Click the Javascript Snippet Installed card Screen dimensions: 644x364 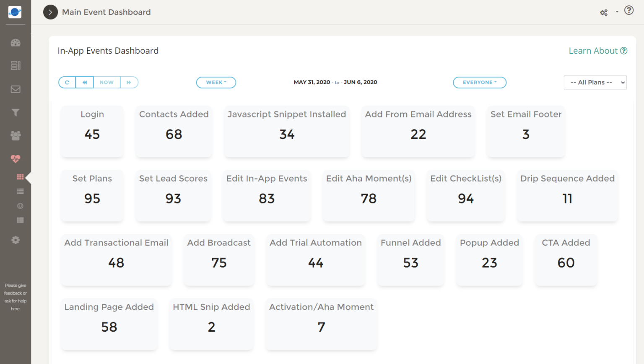pos(287,131)
